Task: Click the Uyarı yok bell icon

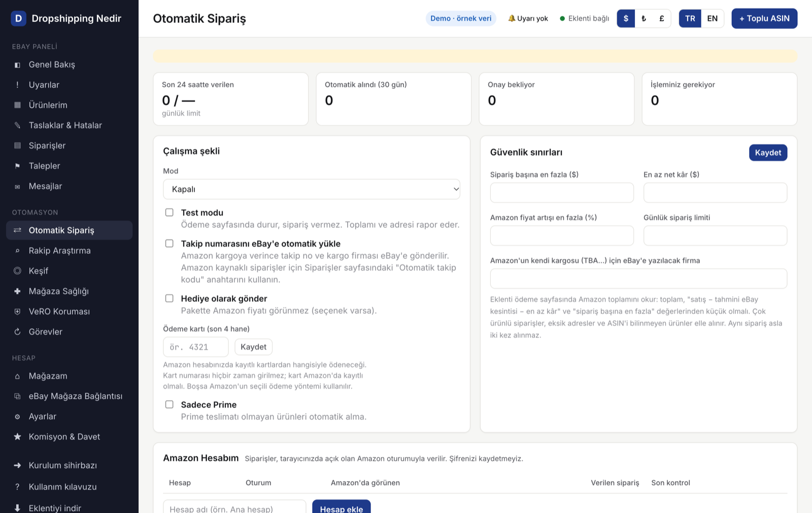Action: pos(512,18)
